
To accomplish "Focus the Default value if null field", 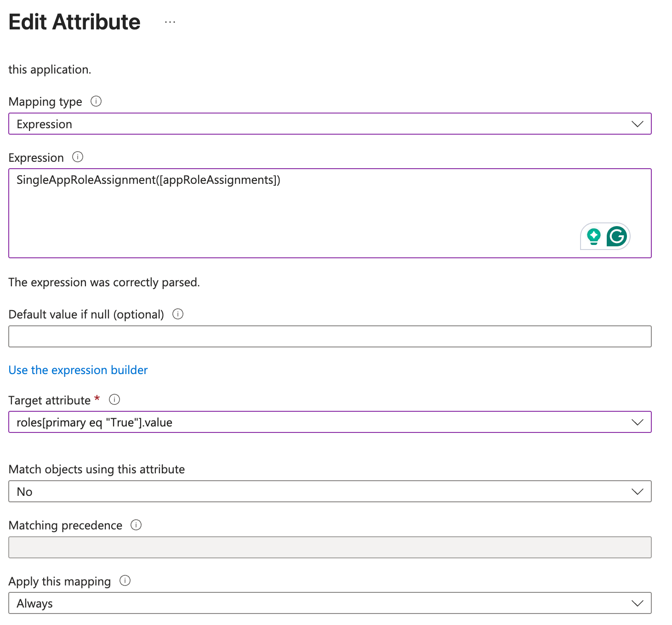I will (330, 336).
